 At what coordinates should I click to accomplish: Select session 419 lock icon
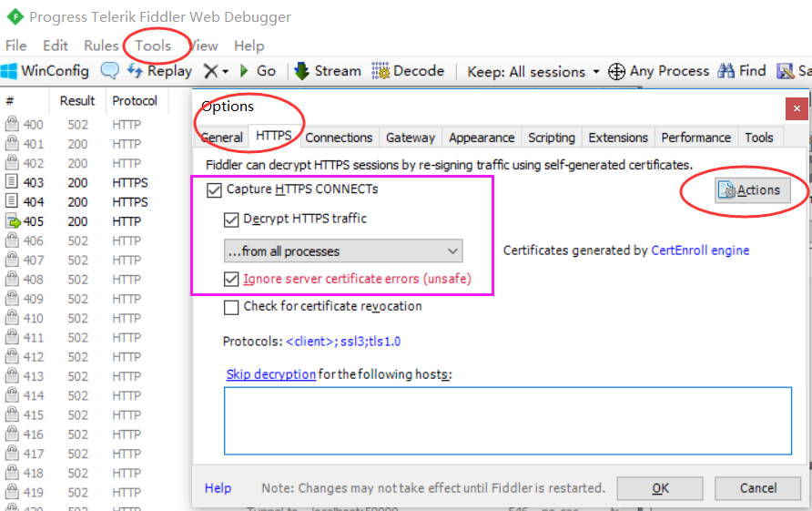point(12,491)
